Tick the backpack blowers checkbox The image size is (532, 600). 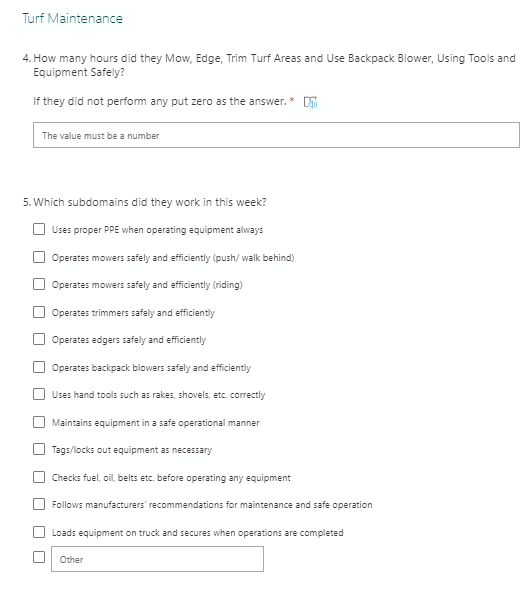[39, 367]
